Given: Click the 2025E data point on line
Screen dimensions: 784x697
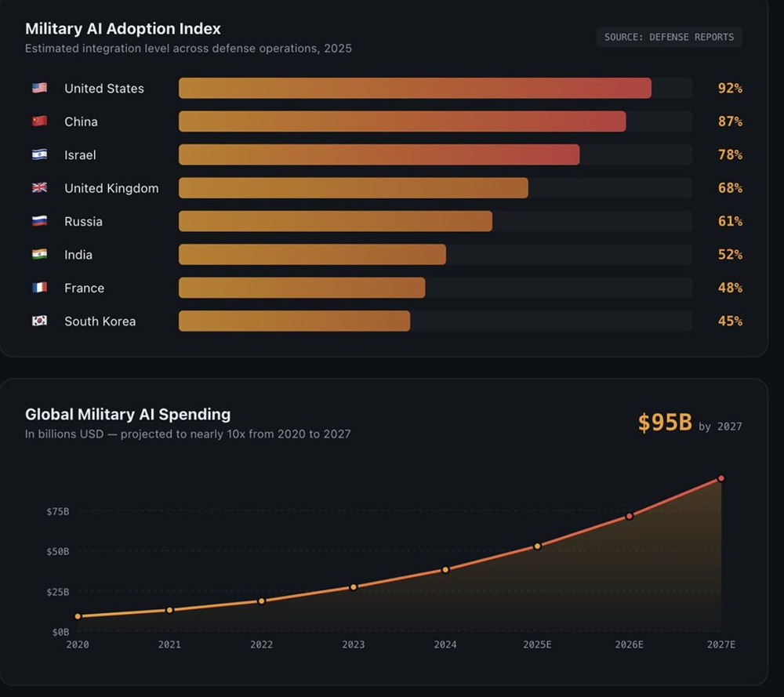Looking at the screenshot, I should click(537, 546).
